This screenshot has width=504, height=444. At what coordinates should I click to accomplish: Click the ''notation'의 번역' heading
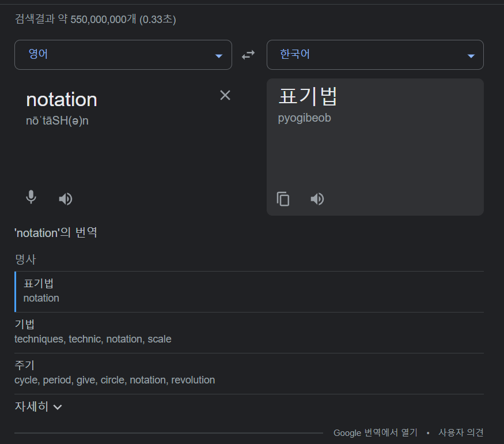(56, 232)
